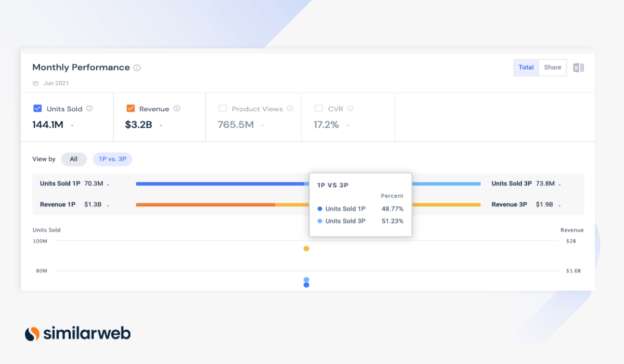Switch to the Share view tab
Image resolution: width=624 pixels, height=364 pixels.
[x=552, y=68]
